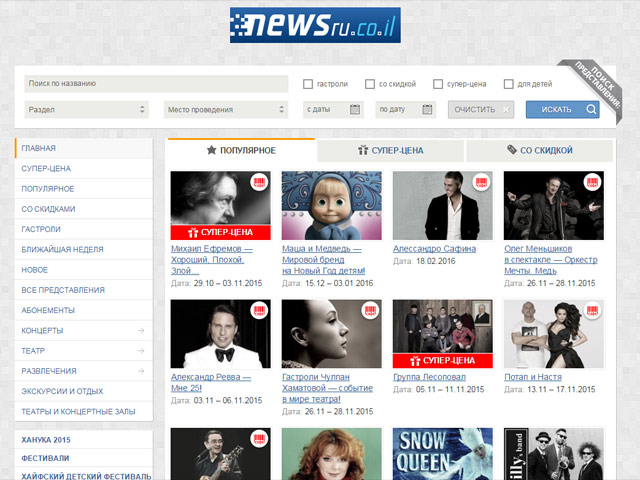This screenshot has width=640, height=480.
Task: Click the Очистить button
Action: coord(481,109)
